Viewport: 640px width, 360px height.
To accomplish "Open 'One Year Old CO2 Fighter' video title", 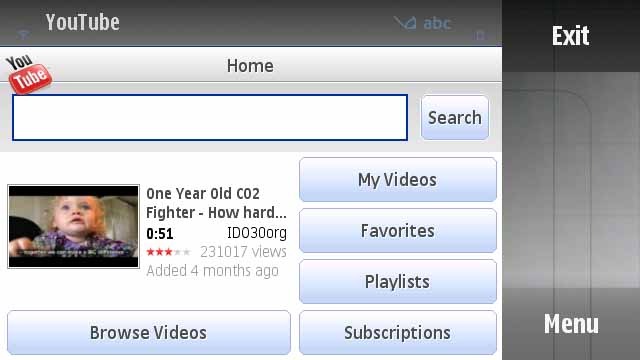I will point(216,203).
